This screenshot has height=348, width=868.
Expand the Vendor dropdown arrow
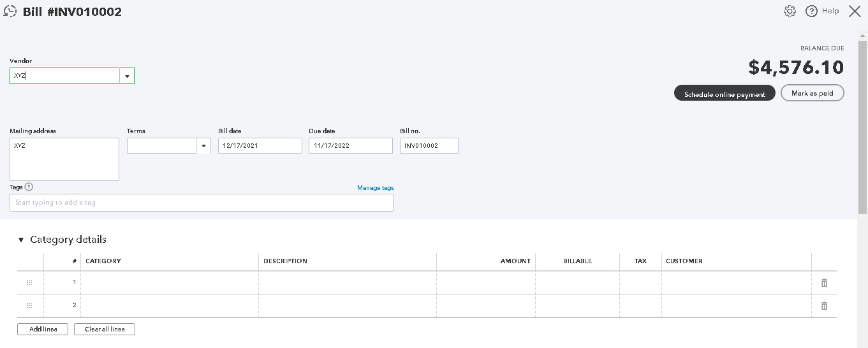click(x=127, y=76)
